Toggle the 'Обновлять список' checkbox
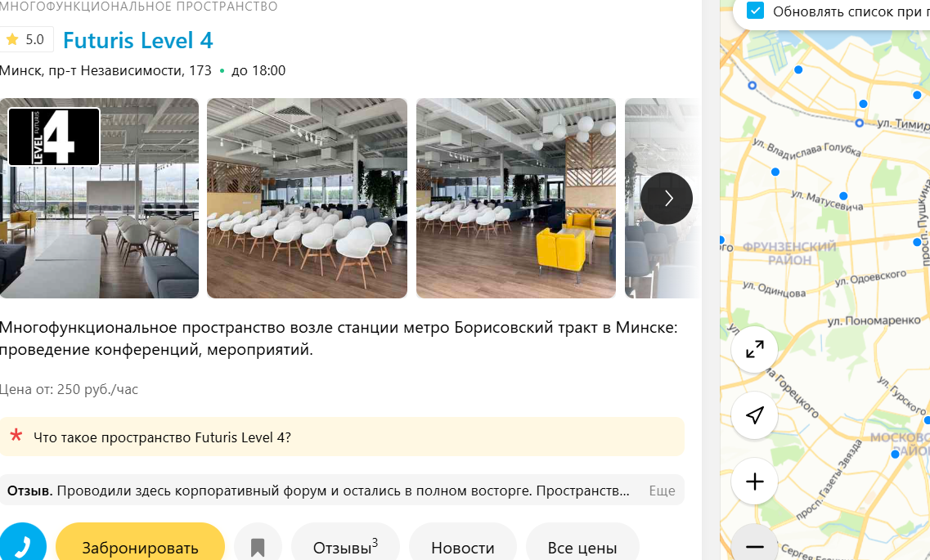Viewport: 930px width, 560px height. [x=755, y=11]
